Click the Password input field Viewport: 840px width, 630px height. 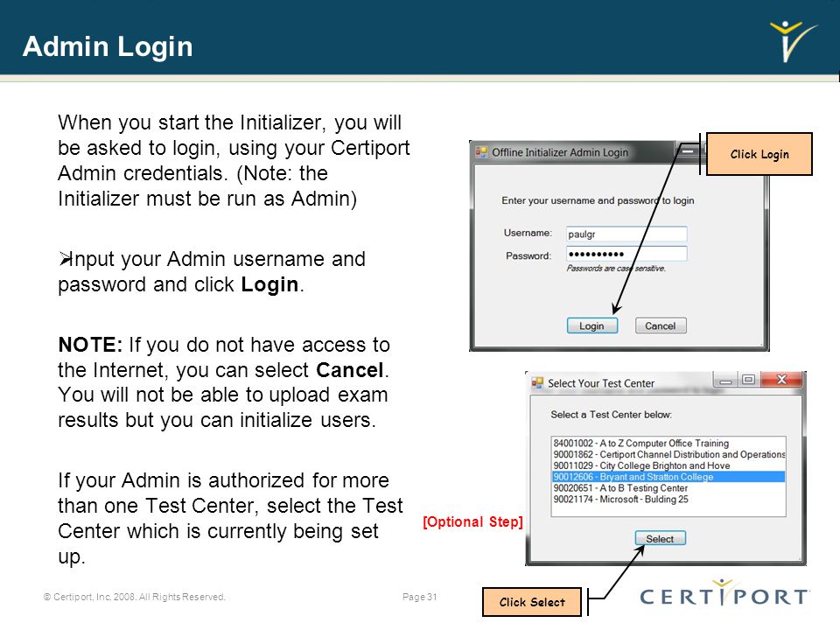[x=626, y=254]
